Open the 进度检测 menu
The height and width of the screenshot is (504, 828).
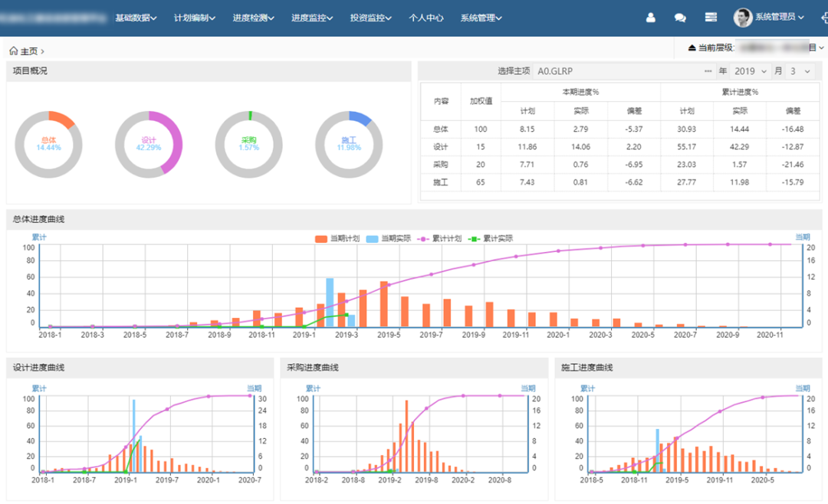[254, 18]
